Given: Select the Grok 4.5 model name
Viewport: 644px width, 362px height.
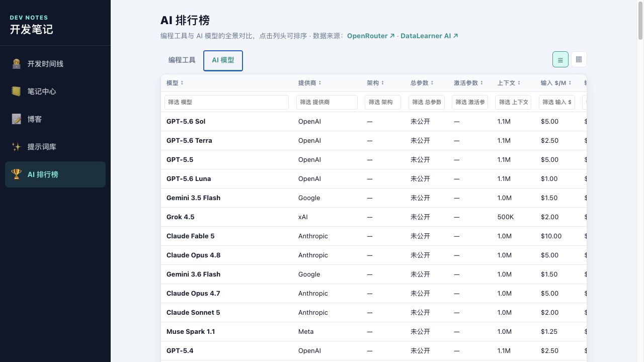Looking at the screenshot, I should [x=180, y=217].
